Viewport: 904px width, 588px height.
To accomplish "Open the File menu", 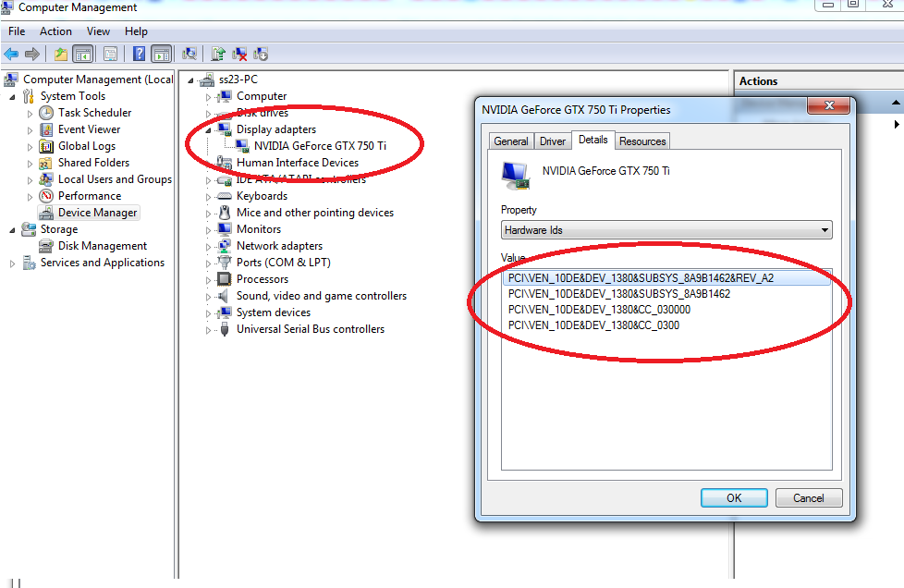I will click(17, 31).
